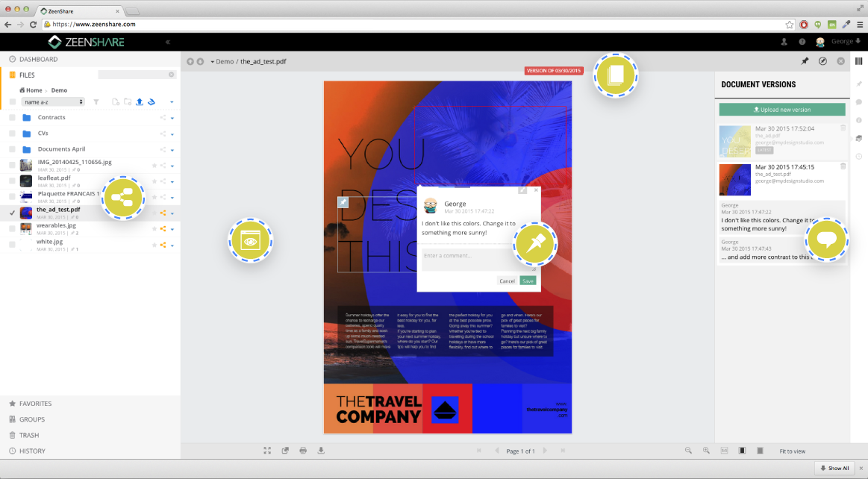The width and height of the screenshot is (868, 479).
Task: Star the white.jpg file as favorite
Action: click(x=154, y=245)
